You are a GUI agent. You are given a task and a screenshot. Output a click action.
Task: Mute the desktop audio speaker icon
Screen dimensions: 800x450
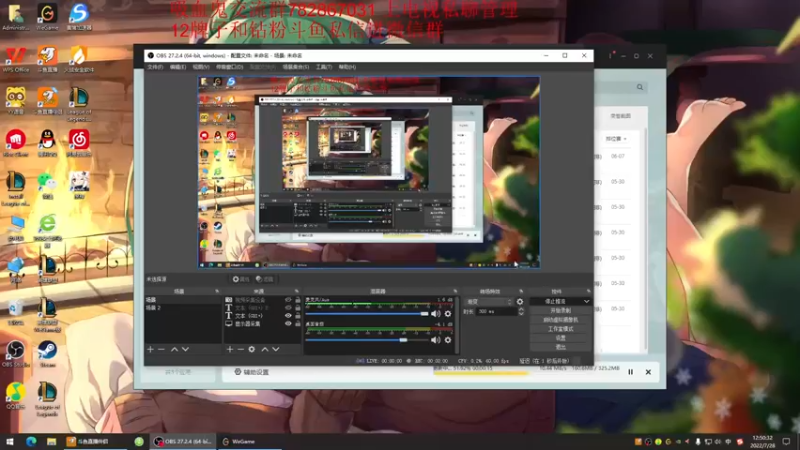click(x=436, y=340)
